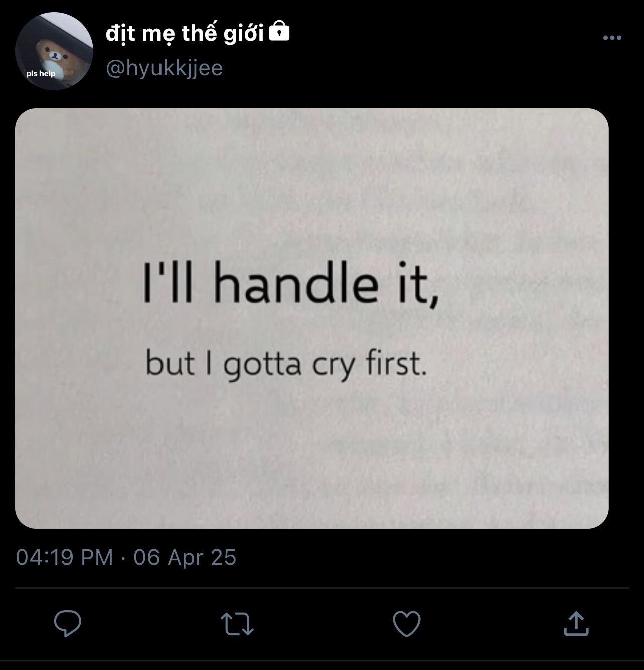The image size is (644, 670).
Task: Click "but I gotta cry first." line
Action: [286, 364]
